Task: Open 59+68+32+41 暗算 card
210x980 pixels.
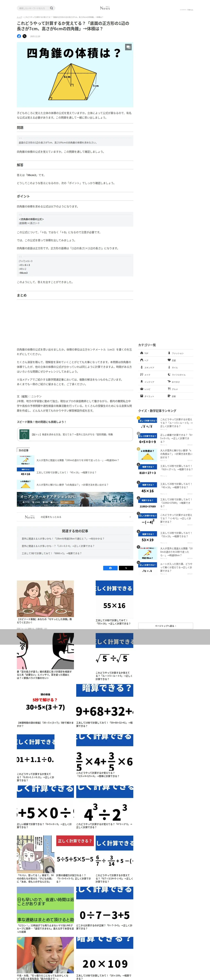Action: click(x=105, y=706)
